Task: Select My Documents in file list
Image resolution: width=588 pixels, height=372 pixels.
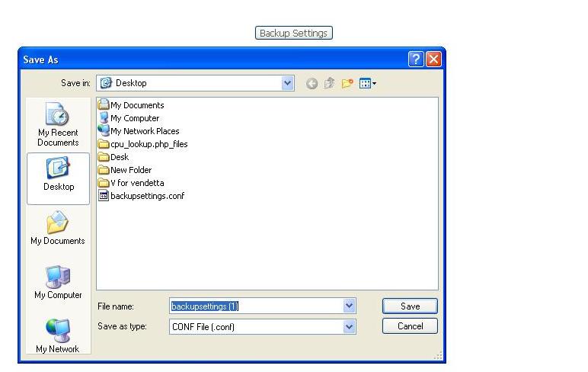Action: click(131, 105)
